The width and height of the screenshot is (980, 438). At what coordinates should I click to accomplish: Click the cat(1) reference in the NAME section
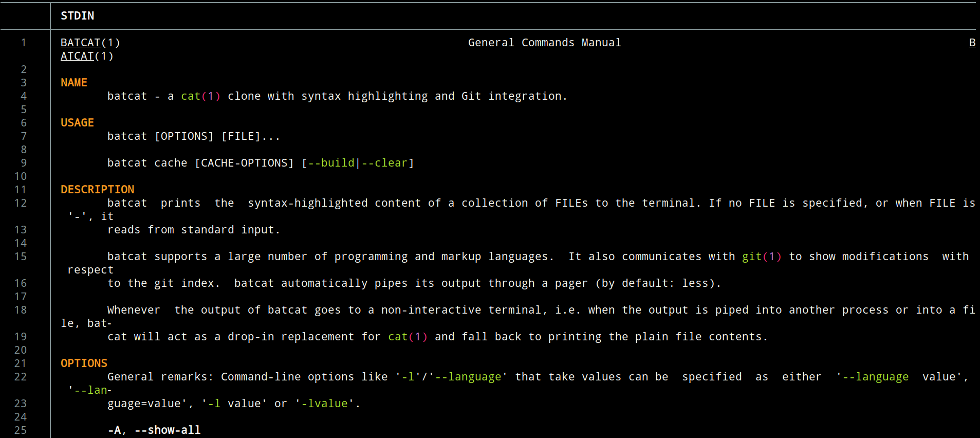(200, 96)
